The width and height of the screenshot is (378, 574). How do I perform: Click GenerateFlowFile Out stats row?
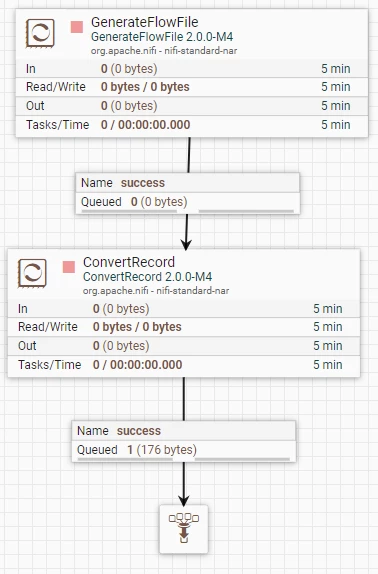click(x=192, y=106)
